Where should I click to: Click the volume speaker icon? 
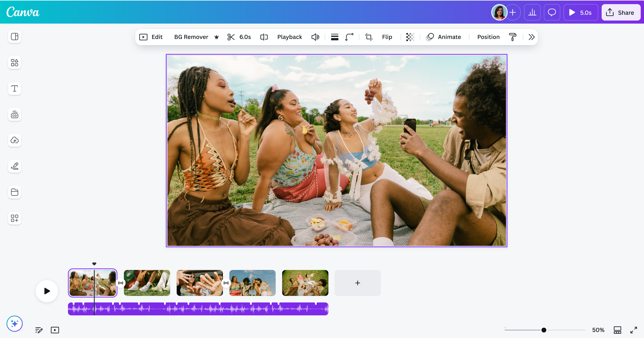[x=315, y=37]
